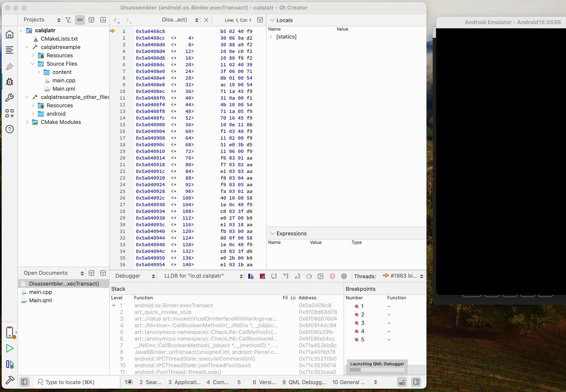The width and height of the screenshot is (566, 392).
Task: Split the Projects sidebar panel
Action: coord(91,20)
